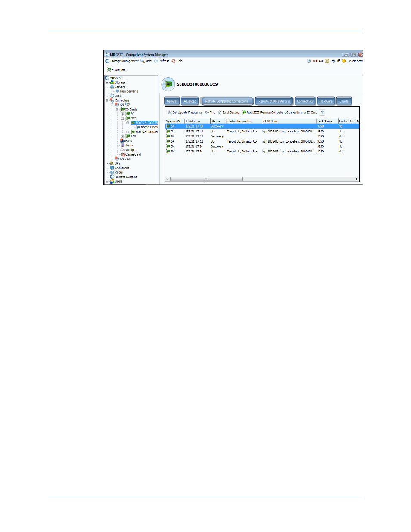The image size is (411, 532).
Task: Click the scrollbar left arrow
Action: (x=168, y=179)
